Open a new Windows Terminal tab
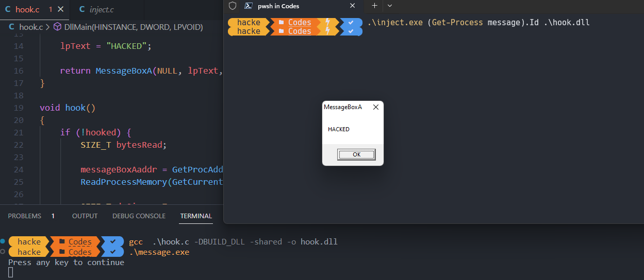The width and height of the screenshot is (644, 280). [375, 6]
